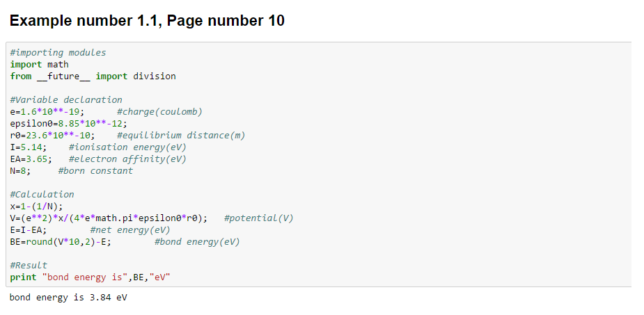Click the V= potential formula line

pos(109,218)
